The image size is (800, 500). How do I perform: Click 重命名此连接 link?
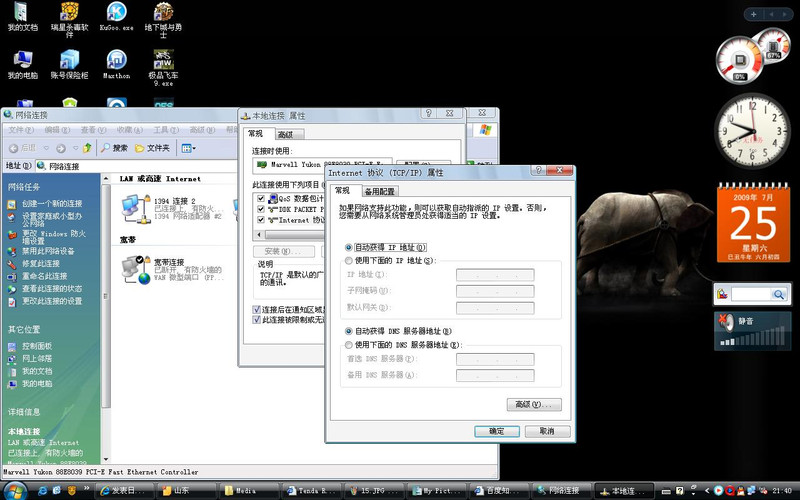pos(44,276)
